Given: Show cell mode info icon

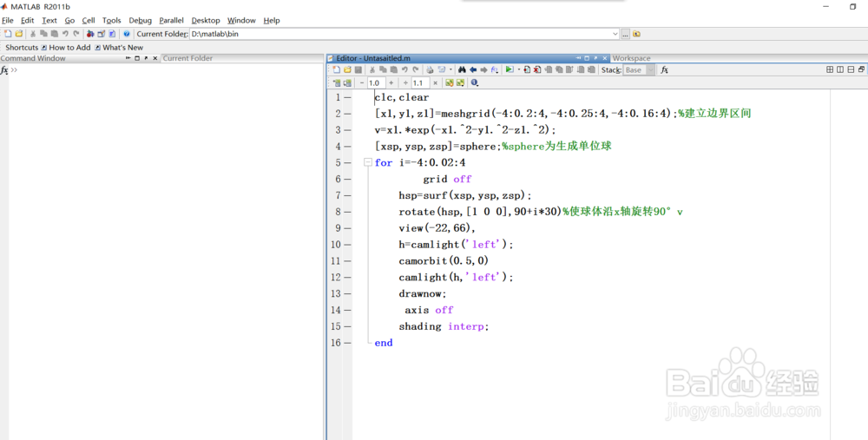Looking at the screenshot, I should click(x=475, y=83).
